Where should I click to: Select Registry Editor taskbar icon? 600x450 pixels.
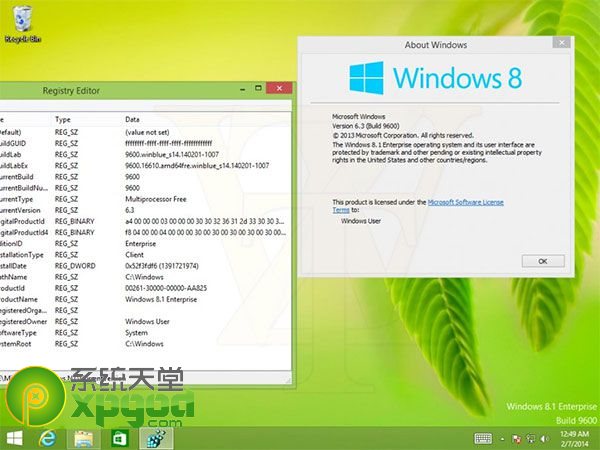[x=156, y=438]
